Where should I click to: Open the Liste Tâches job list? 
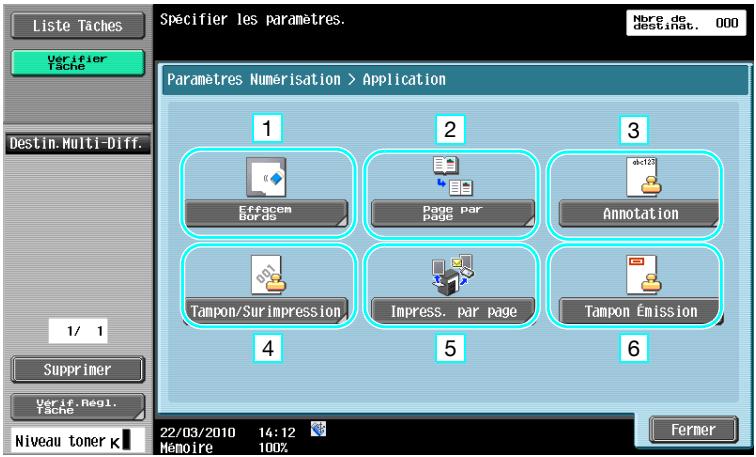click(x=78, y=26)
